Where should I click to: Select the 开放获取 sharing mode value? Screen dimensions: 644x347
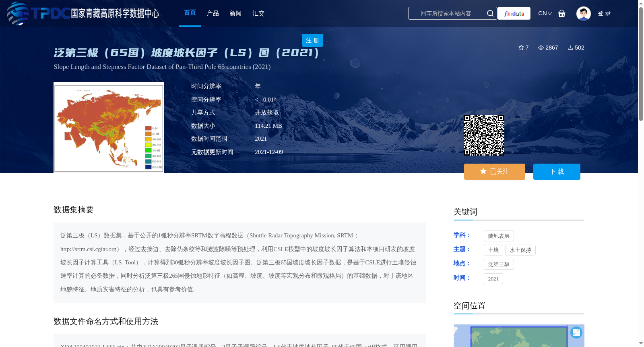pyautogui.click(x=267, y=112)
